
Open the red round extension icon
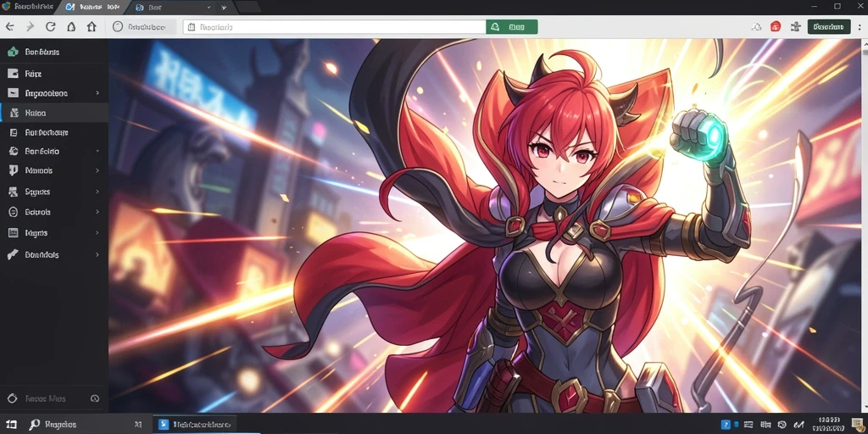[x=776, y=26]
